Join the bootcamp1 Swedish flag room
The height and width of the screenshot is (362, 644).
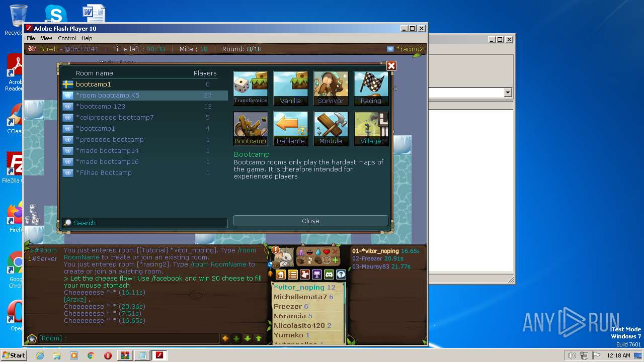[x=145, y=84]
